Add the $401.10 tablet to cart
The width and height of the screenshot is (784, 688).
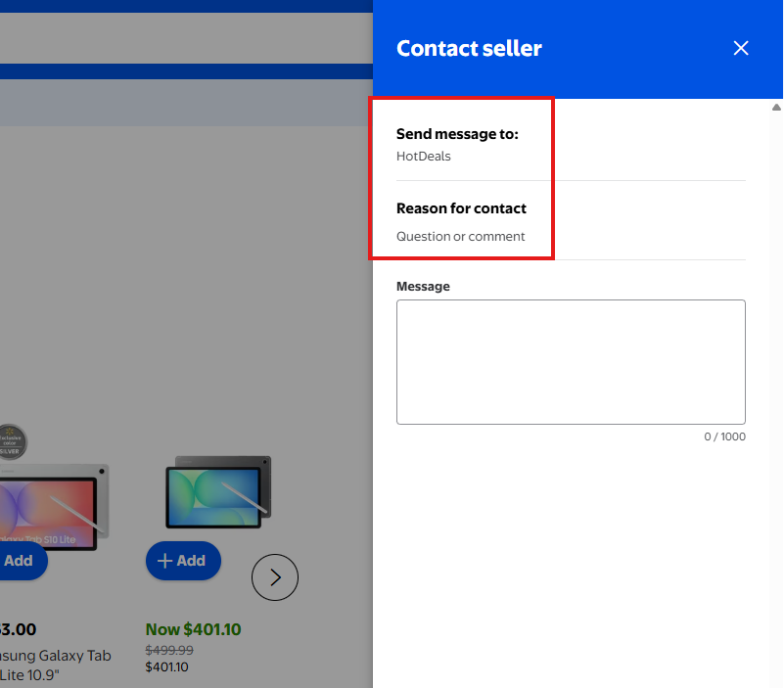tap(183, 561)
